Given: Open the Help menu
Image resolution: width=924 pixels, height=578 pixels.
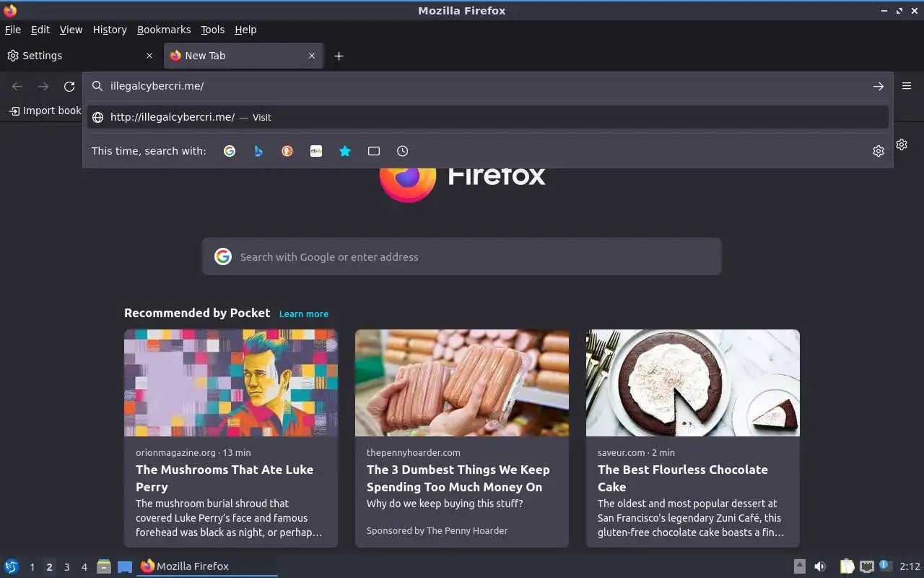Looking at the screenshot, I should pos(245,30).
